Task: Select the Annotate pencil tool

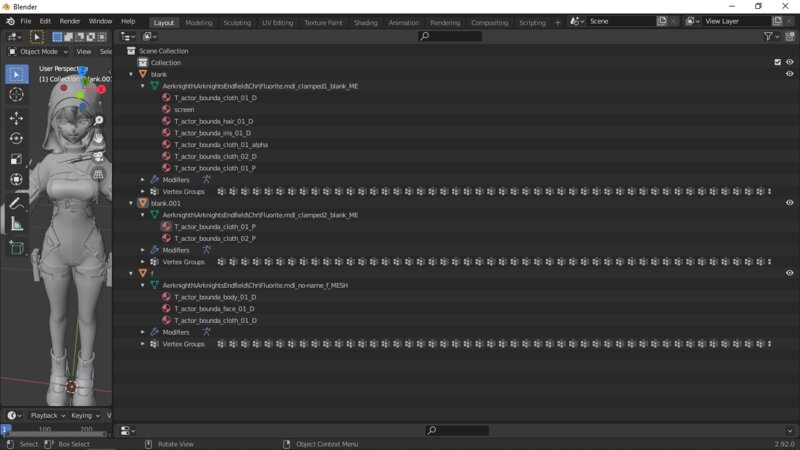Action: click(16, 204)
